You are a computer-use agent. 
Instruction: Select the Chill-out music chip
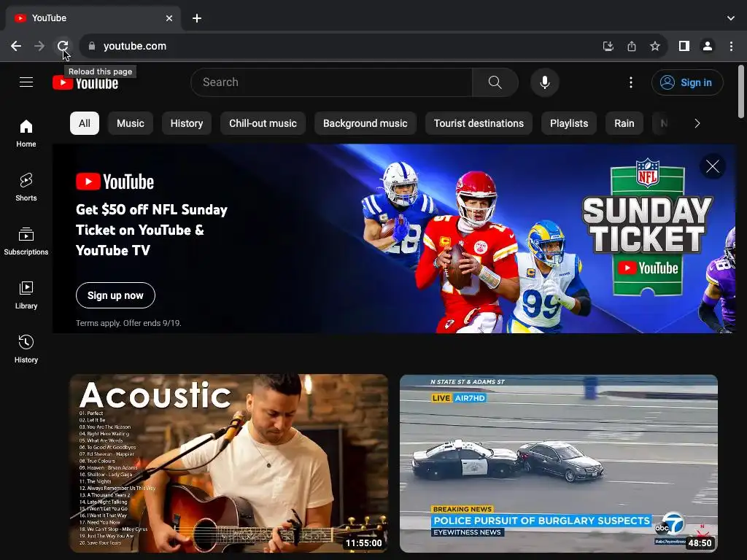(263, 123)
